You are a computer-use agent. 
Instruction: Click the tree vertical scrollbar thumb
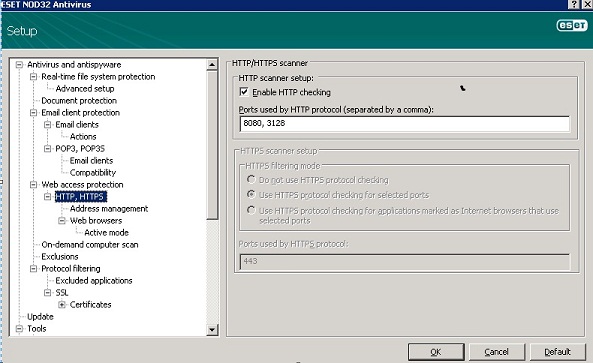(212, 145)
